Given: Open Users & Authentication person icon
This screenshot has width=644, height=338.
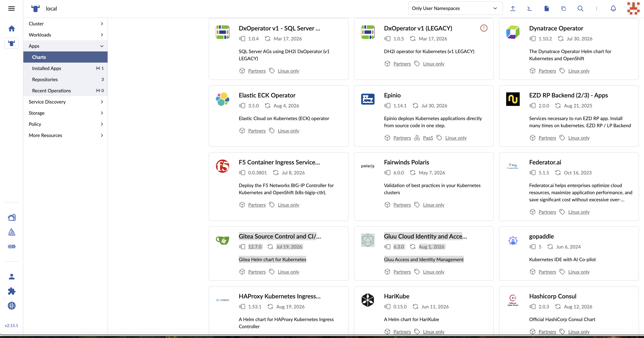Looking at the screenshot, I should 12,276.
